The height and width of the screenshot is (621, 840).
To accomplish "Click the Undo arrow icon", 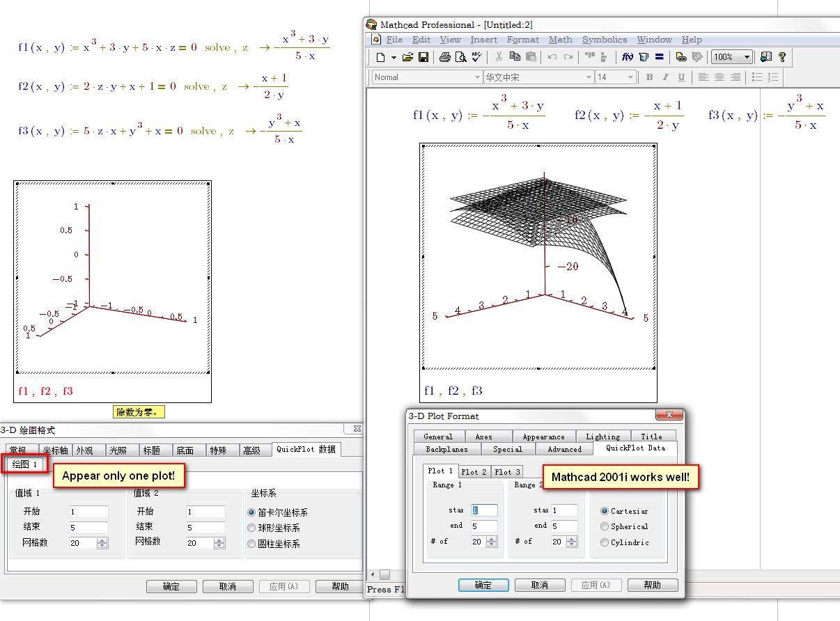I will click(552, 57).
